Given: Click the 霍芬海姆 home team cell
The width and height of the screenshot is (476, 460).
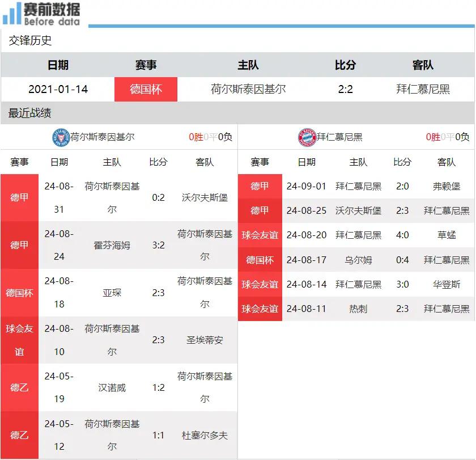Looking at the screenshot, I should pyautogui.click(x=112, y=245).
